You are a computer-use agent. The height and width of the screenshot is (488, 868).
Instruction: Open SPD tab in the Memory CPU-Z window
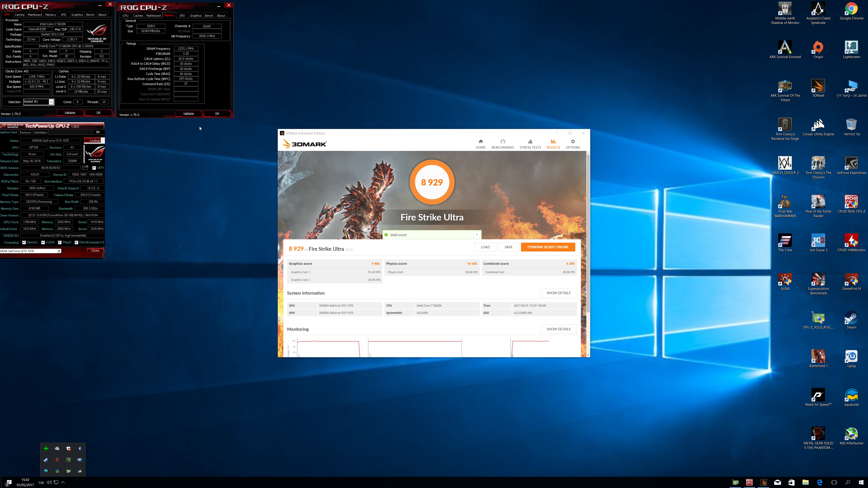[182, 16]
